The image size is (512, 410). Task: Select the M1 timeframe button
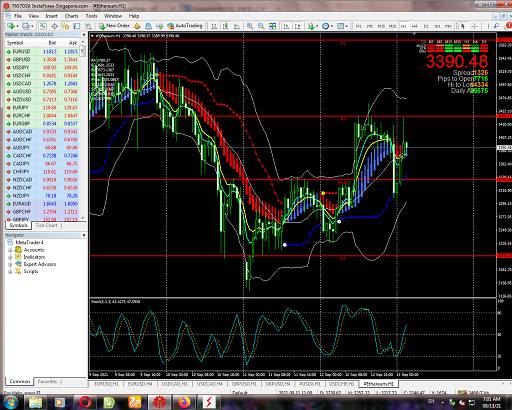click(x=358, y=26)
